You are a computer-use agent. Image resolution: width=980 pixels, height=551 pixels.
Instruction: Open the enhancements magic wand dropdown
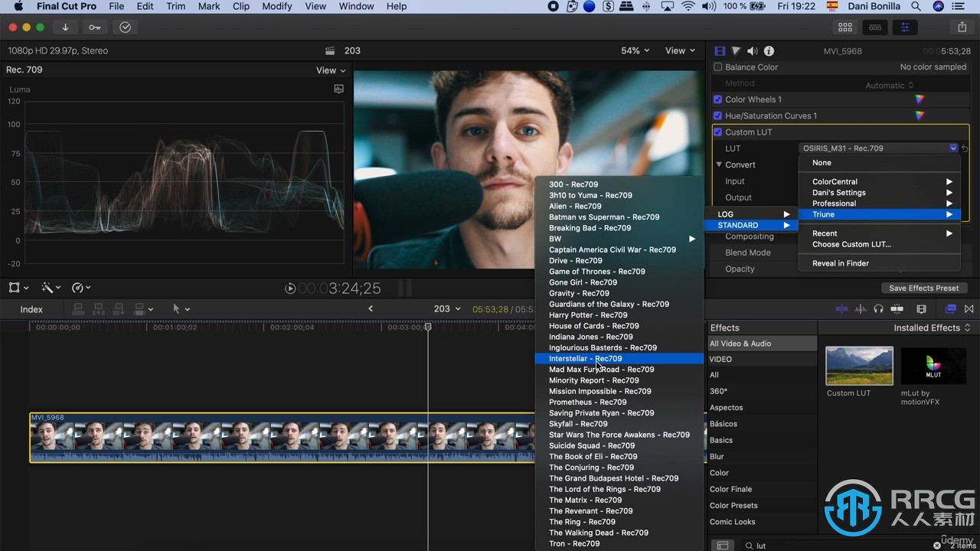(51, 288)
